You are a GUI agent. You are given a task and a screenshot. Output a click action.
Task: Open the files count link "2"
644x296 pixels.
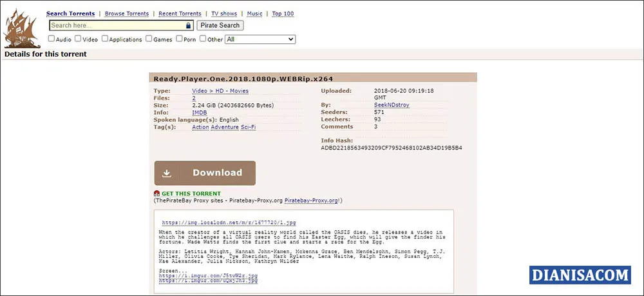click(x=194, y=98)
